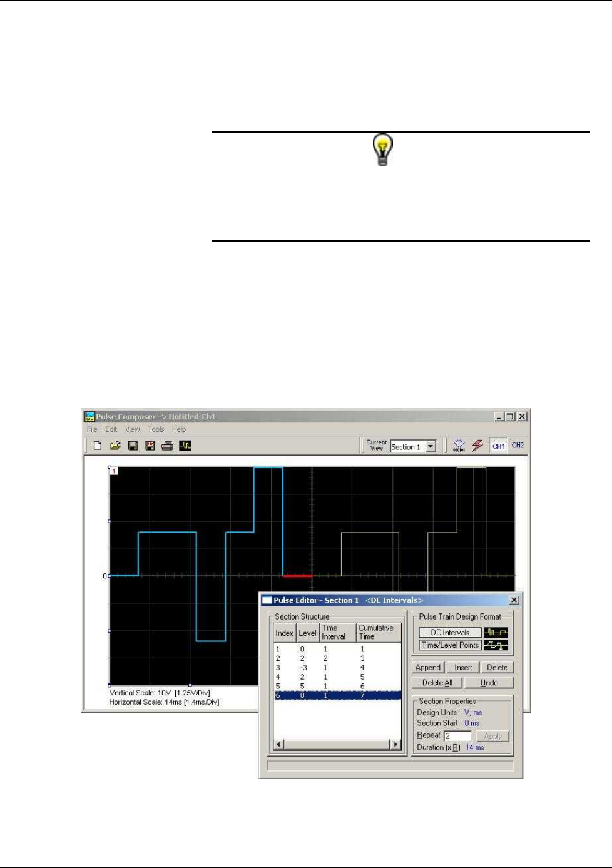Click the Time/Level Points waveform icon

pyautogui.click(x=496, y=645)
